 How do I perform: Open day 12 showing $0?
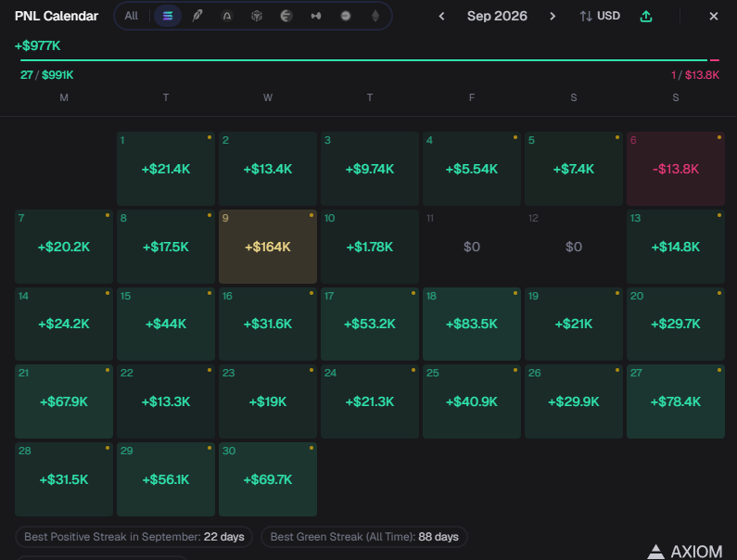pos(574,247)
